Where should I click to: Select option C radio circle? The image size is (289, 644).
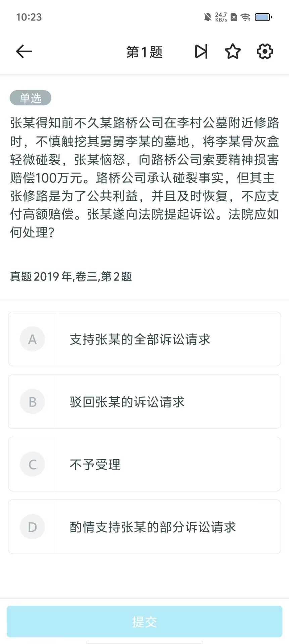33,464
